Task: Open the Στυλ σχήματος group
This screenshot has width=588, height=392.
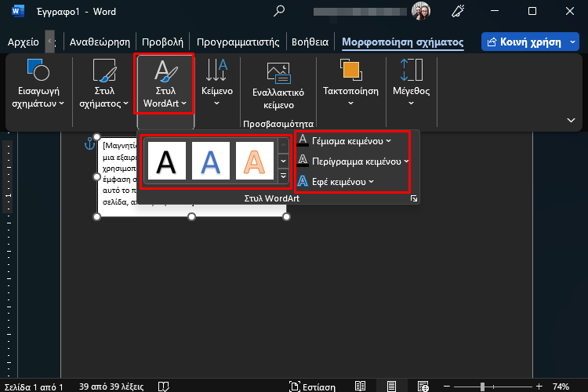Action: point(103,85)
